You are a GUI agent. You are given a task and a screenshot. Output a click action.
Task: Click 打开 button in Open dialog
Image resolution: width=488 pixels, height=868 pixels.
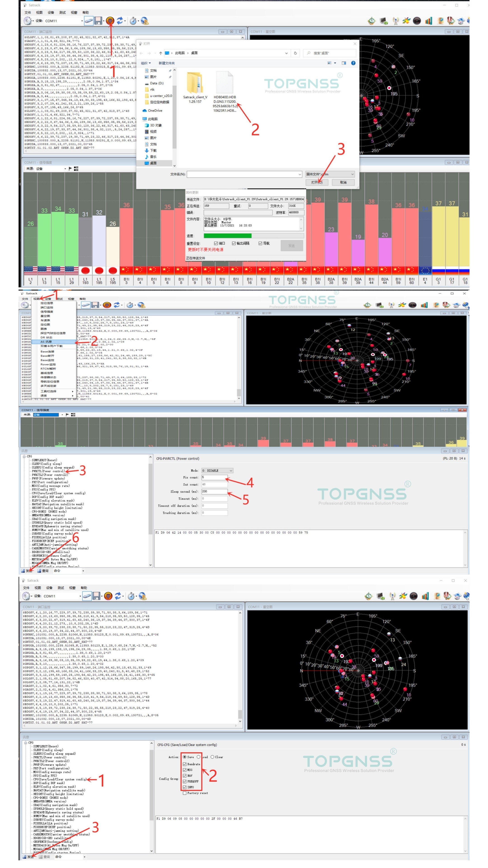(x=317, y=182)
